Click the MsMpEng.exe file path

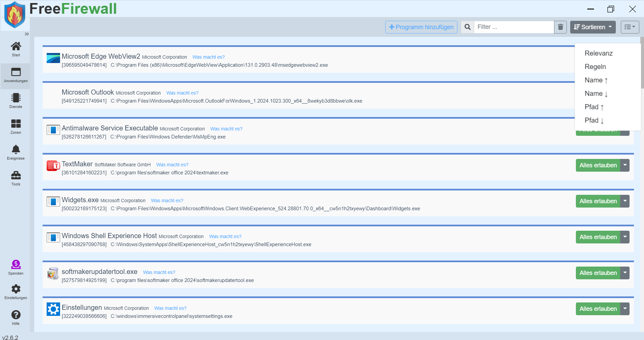point(168,137)
